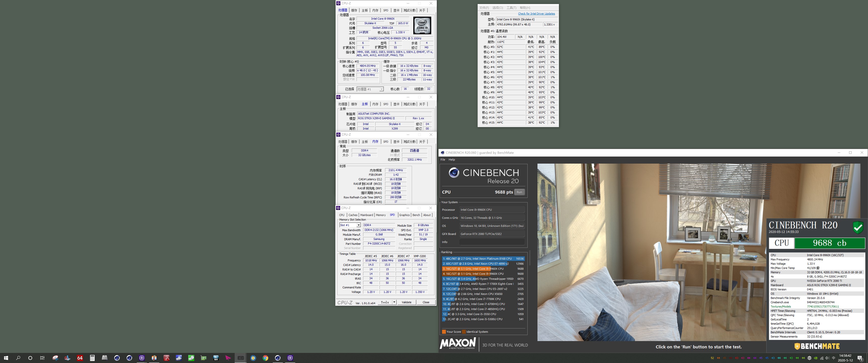Open Bench tab in English CPU-Z

point(416,215)
